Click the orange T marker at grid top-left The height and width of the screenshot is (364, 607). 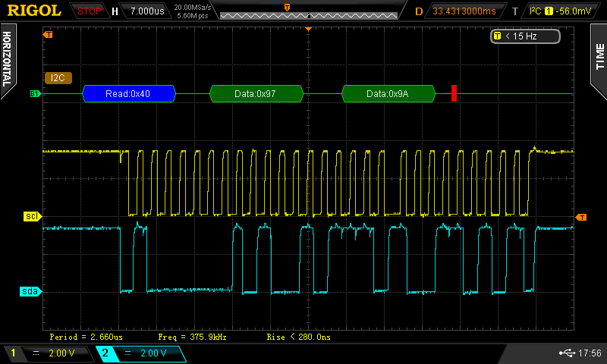tap(48, 35)
